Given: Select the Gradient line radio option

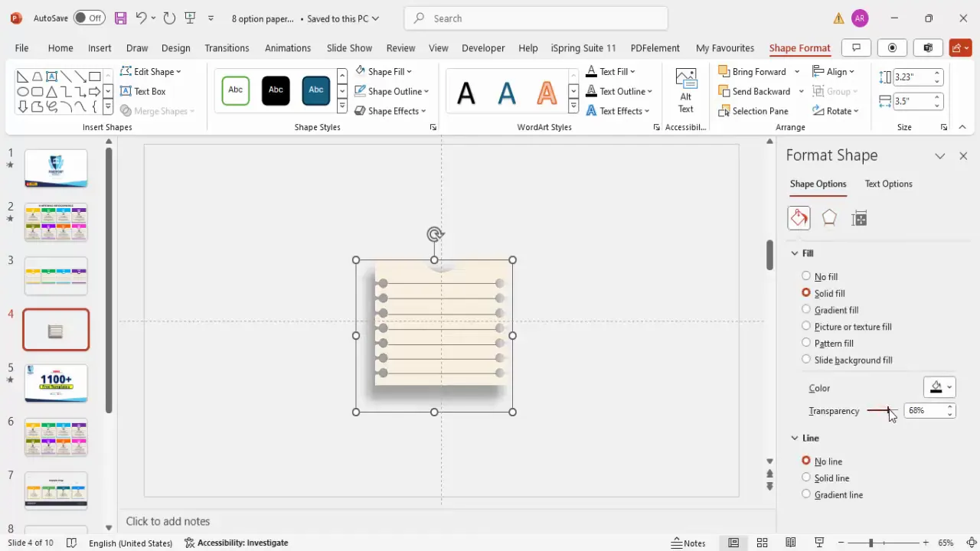Looking at the screenshot, I should [806, 494].
